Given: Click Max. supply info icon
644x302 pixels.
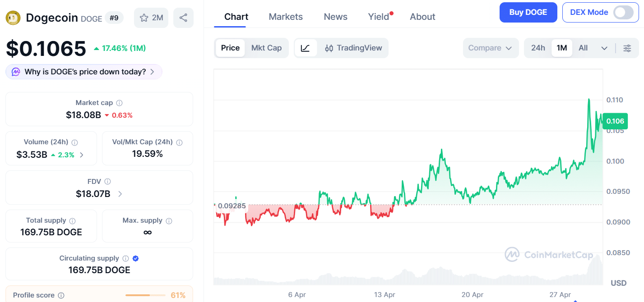Looking at the screenshot, I should [169, 221].
